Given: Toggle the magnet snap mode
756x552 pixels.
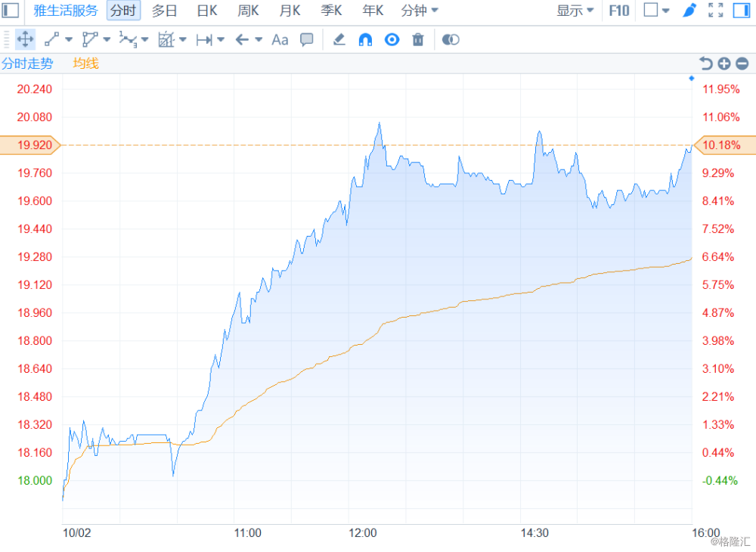Looking at the screenshot, I should 365,39.
